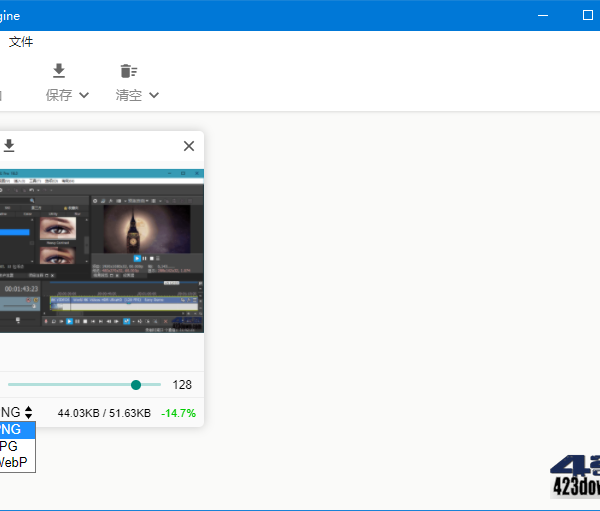The width and height of the screenshot is (600, 511).
Task: Close the image card with the X
Action: (189, 146)
